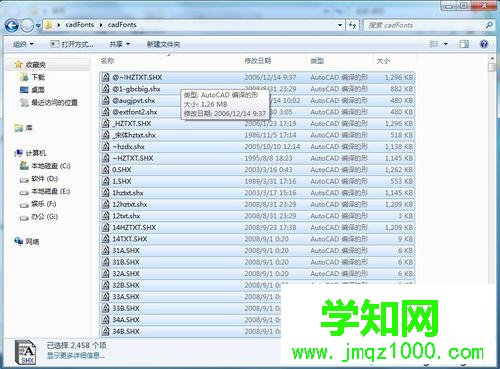
Task: Open the 共享 dropdown menu
Action: (119, 44)
